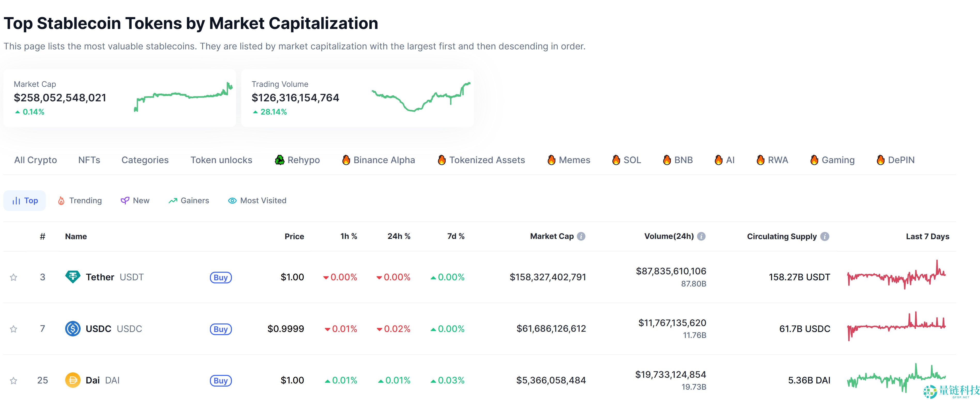Click Circulating Supply info icon
This screenshot has width=980, height=400.
824,236
